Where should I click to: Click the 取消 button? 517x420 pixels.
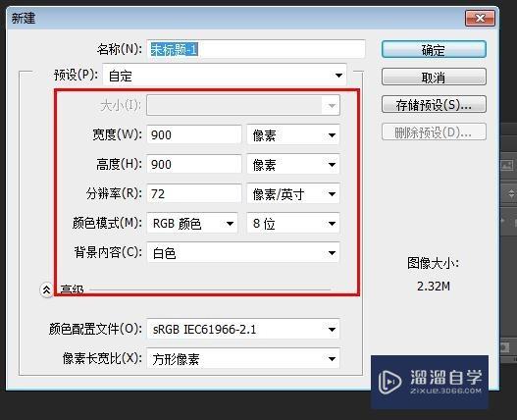[x=434, y=78]
